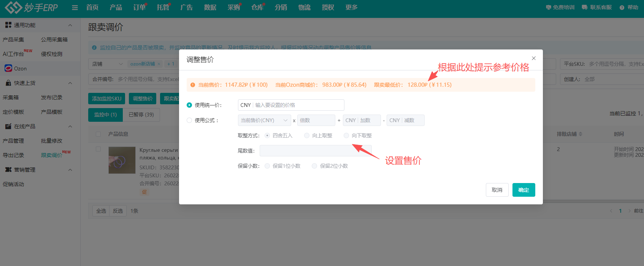Click the 确定 confirm button
Image resolution: width=644 pixels, height=266 pixels.
(523, 190)
